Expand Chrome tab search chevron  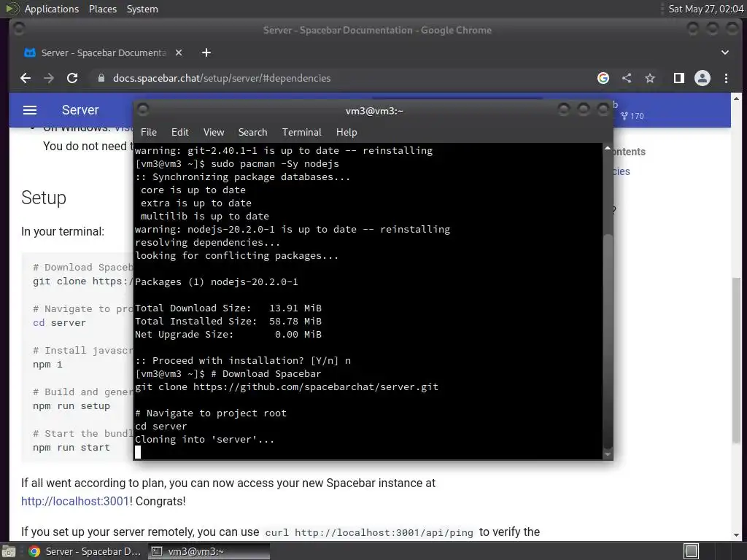(724, 52)
